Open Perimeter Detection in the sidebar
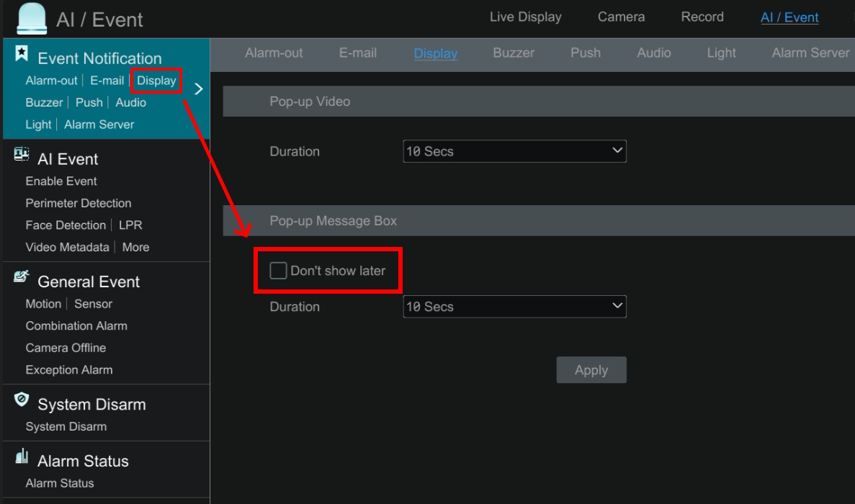Viewport: 855px width, 504px height. pos(79,204)
